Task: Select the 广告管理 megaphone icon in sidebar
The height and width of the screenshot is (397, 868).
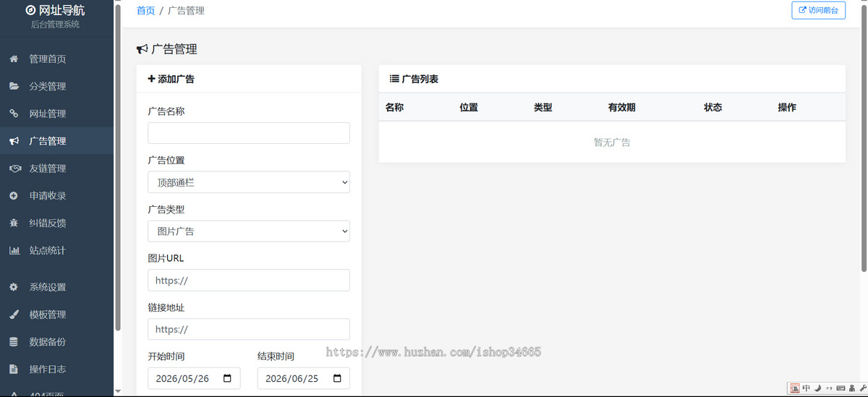Action: coord(14,141)
